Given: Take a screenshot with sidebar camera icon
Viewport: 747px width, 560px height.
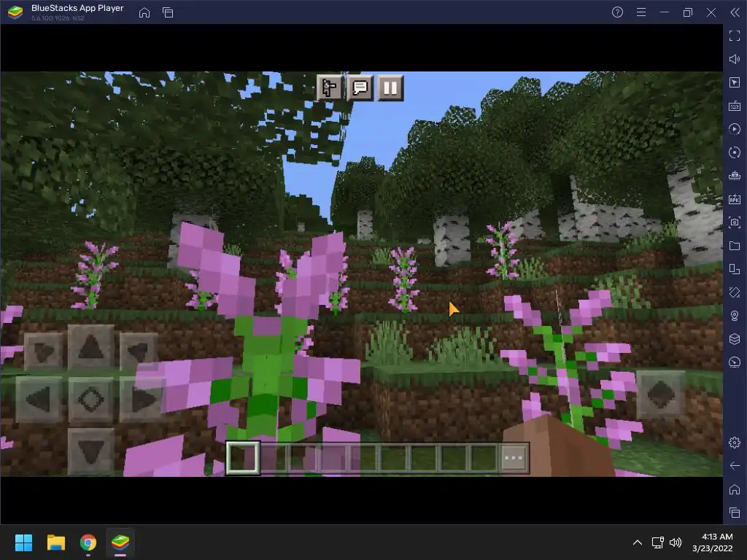Looking at the screenshot, I should click(x=735, y=222).
